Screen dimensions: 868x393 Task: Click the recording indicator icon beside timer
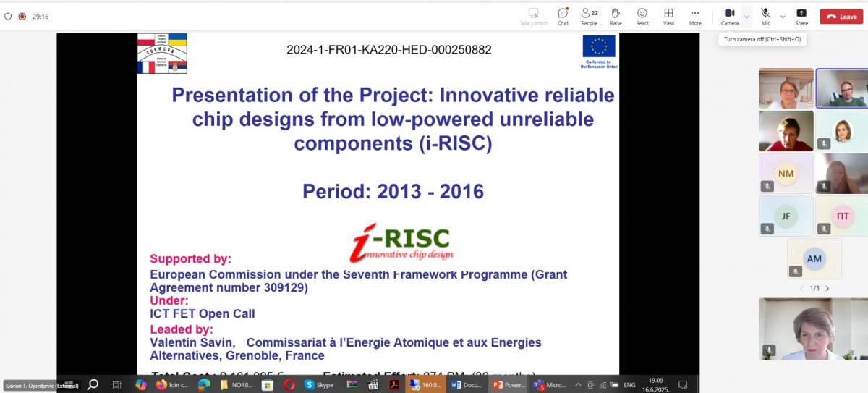(x=22, y=16)
